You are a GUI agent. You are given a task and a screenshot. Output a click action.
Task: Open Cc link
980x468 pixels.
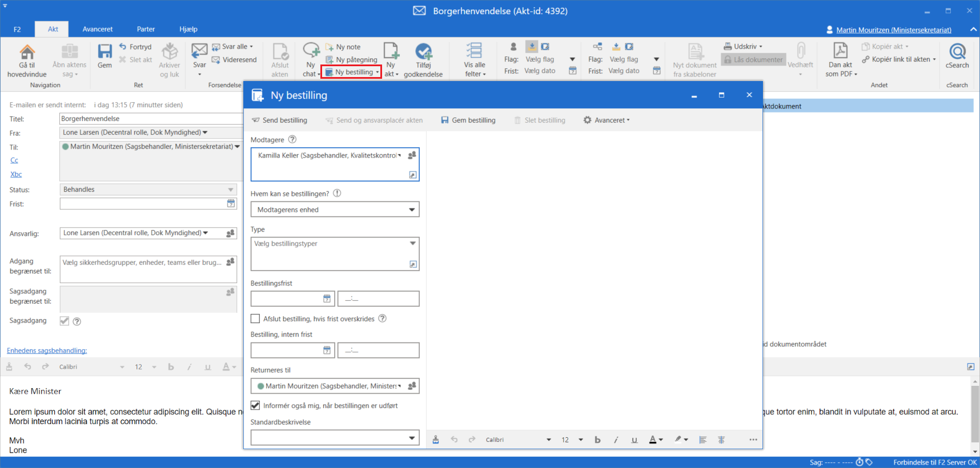tap(14, 160)
